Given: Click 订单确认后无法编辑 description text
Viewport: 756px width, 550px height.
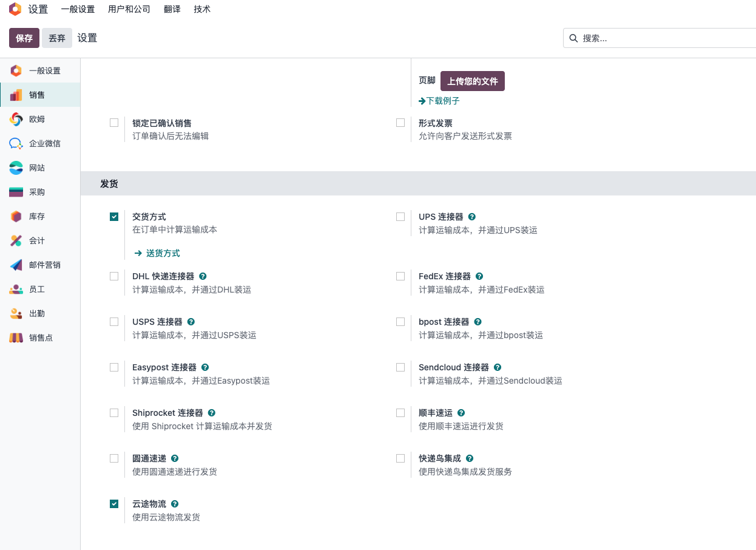Looking at the screenshot, I should 170,136.
